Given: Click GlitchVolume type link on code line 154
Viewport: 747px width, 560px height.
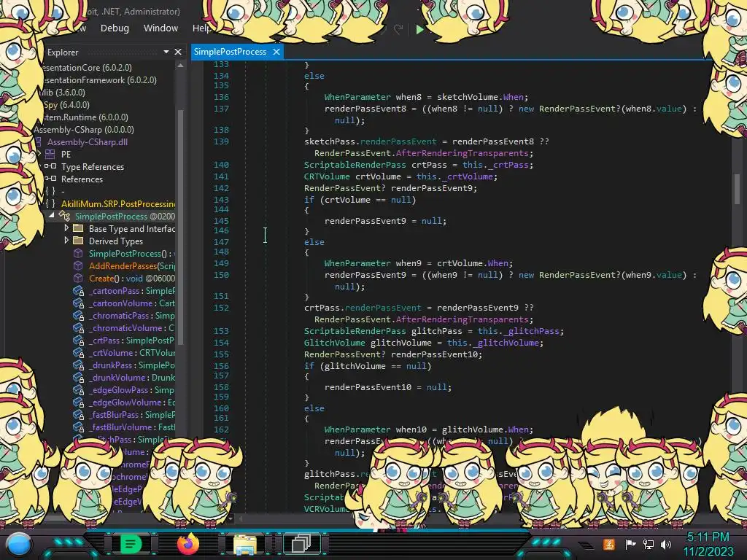Looking at the screenshot, I should pos(334,343).
